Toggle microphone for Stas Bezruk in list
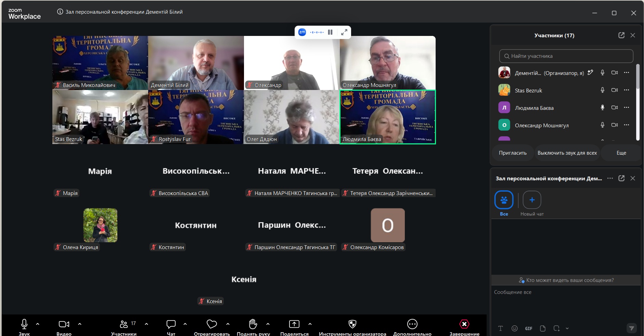Image resolution: width=644 pixels, height=336 pixels. pos(603,90)
